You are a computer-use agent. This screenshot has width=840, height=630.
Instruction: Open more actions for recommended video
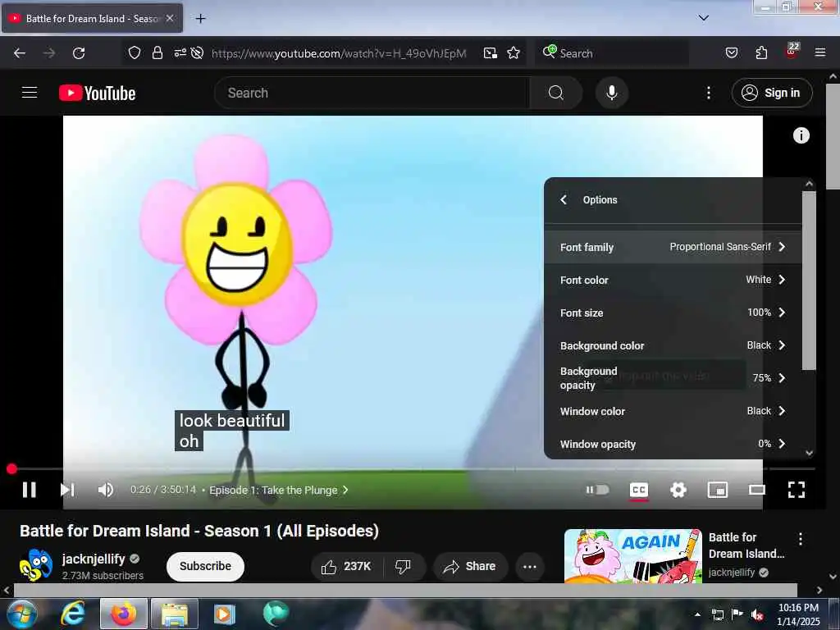[x=801, y=539]
